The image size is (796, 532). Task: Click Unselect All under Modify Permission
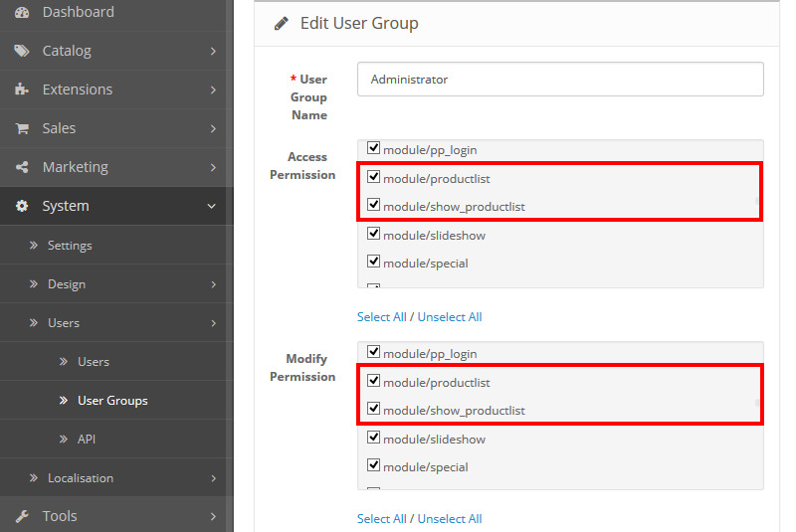click(x=449, y=519)
